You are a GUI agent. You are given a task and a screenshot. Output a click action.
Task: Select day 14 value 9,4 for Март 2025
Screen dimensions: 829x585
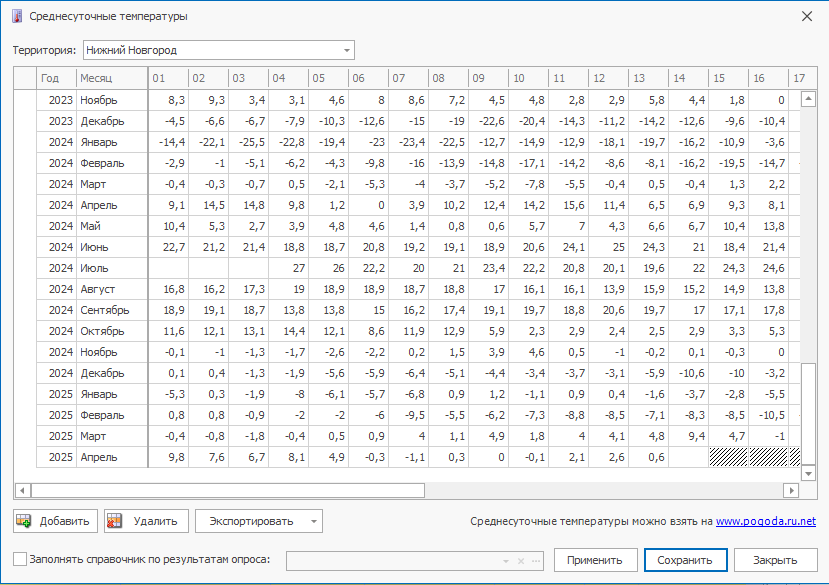tap(688, 436)
